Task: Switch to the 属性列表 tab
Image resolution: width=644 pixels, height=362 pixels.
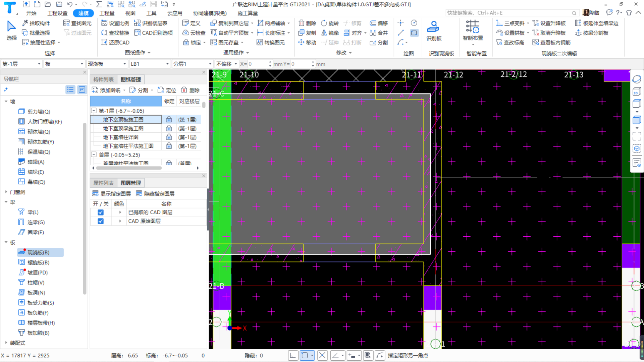Action: [x=103, y=183]
